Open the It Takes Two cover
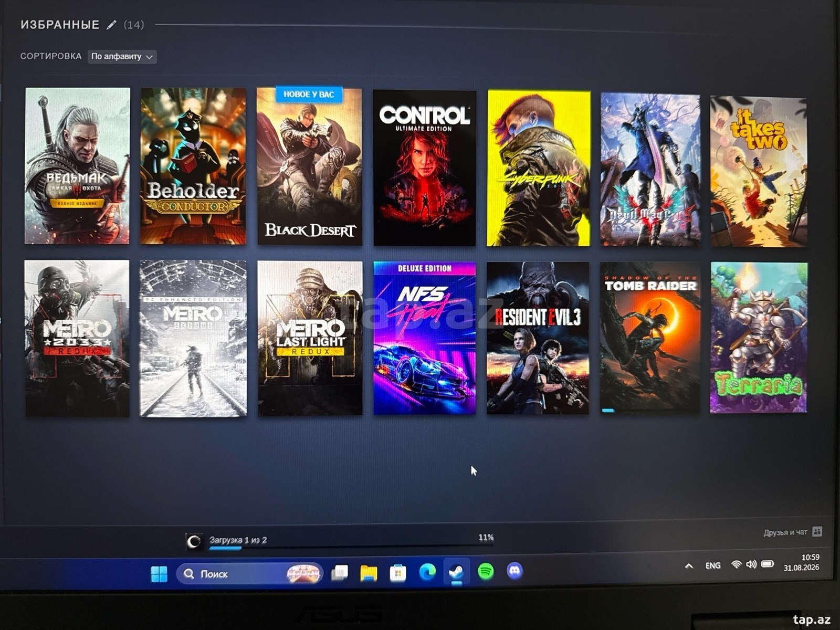The height and width of the screenshot is (630, 840). click(759, 172)
